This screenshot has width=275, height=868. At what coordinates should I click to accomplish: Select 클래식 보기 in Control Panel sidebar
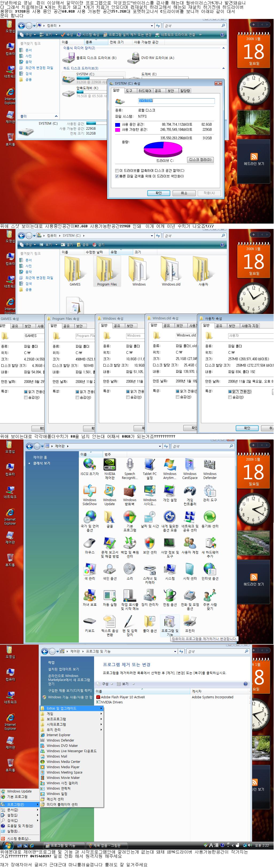click(41, 463)
